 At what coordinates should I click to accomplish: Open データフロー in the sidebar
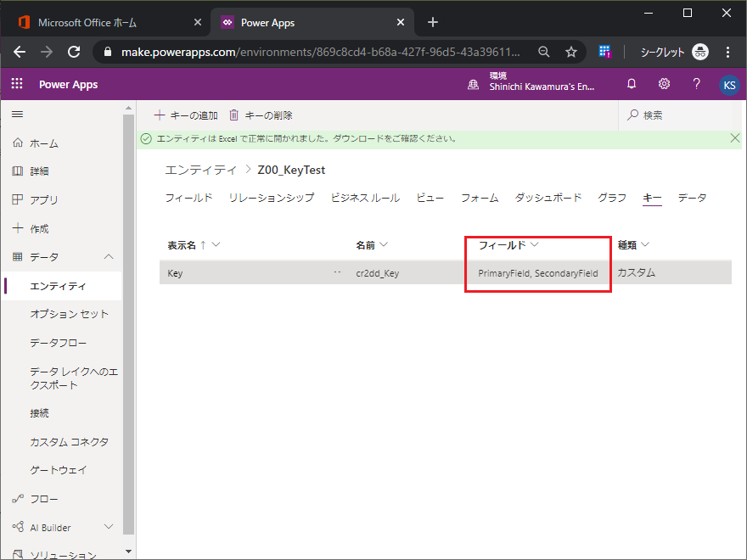click(x=58, y=343)
